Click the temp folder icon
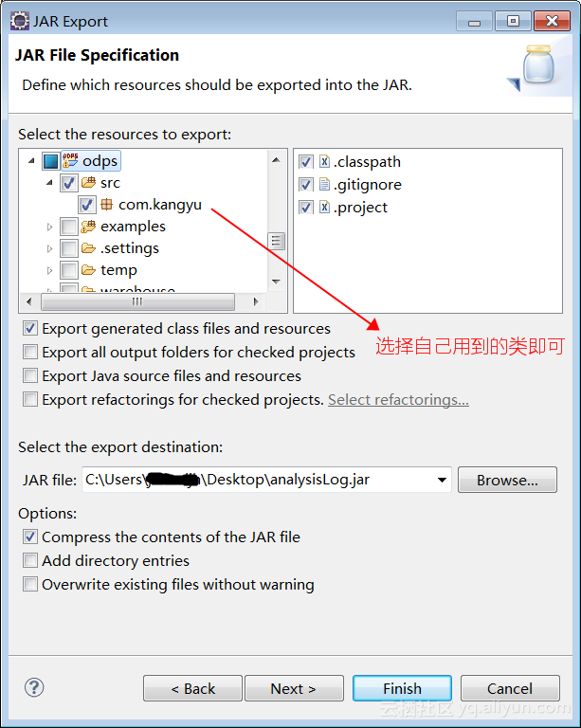 (88, 270)
